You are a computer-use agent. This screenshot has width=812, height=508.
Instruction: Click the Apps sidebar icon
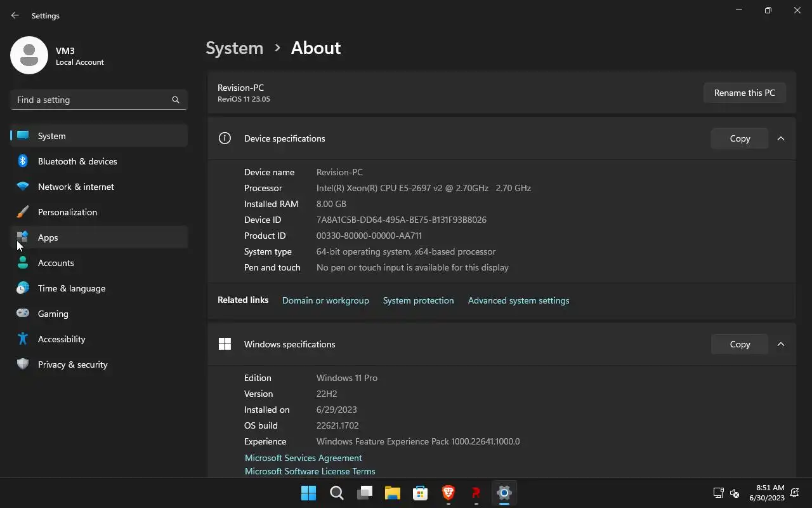(23, 237)
